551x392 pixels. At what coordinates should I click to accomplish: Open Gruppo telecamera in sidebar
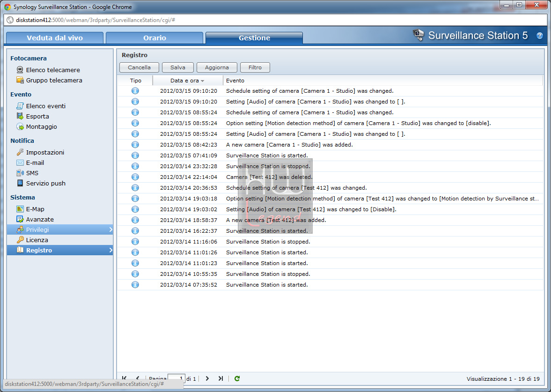pos(54,80)
